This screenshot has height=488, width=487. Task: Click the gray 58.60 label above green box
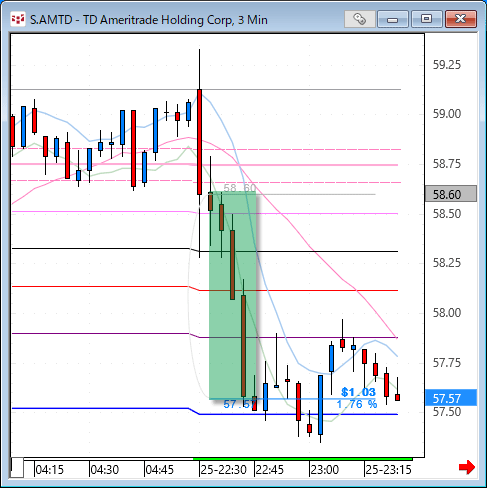240,188
